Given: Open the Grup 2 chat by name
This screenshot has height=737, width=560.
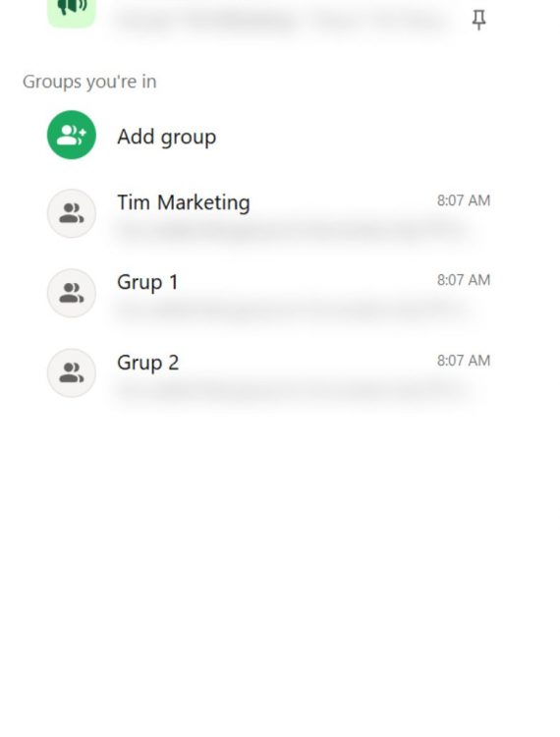Looking at the screenshot, I should (148, 363).
